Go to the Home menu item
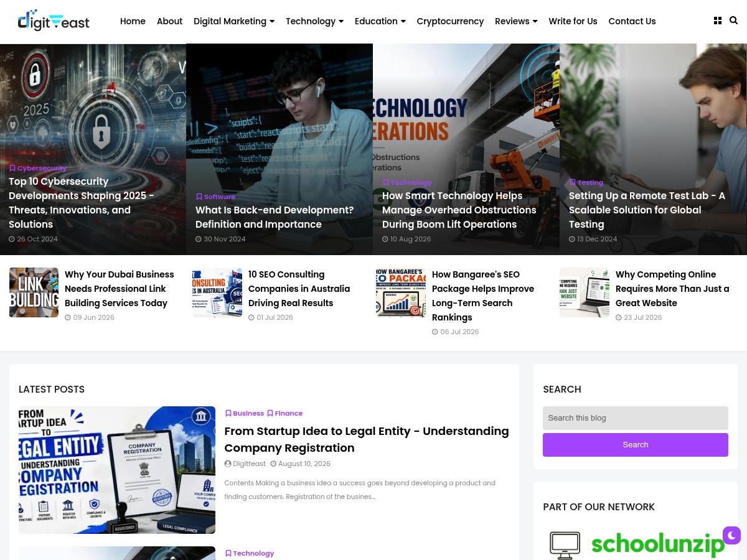The width and height of the screenshot is (747, 560). coord(133,21)
